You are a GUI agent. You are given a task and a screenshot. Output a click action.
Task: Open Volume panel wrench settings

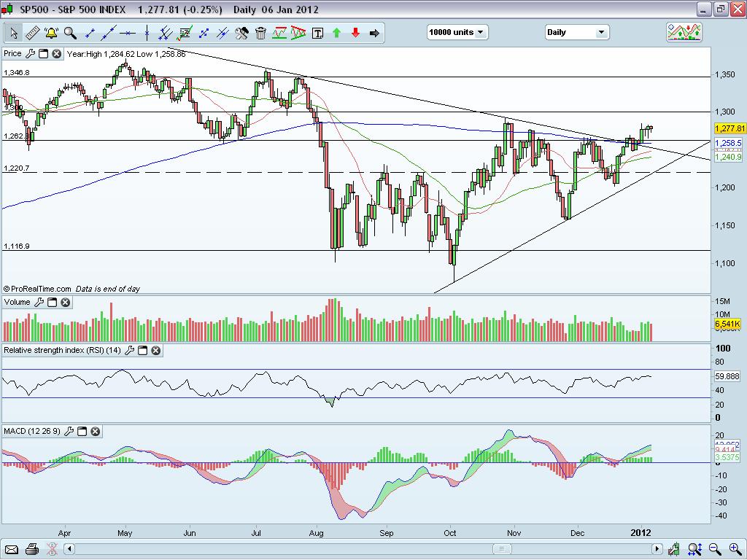(x=39, y=303)
